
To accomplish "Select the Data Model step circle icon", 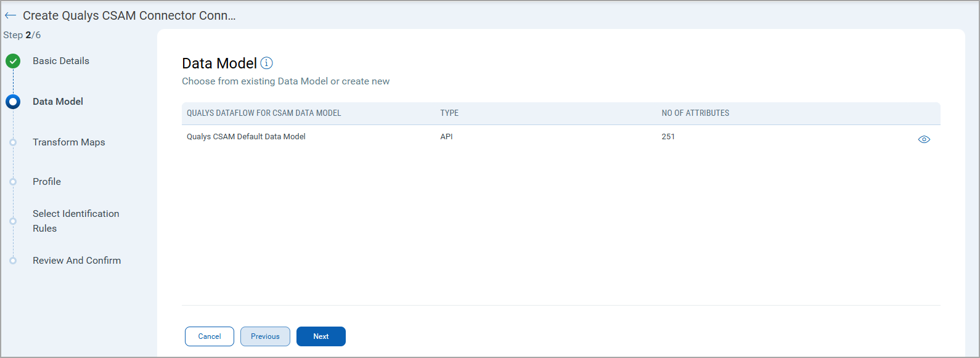I will click(13, 102).
